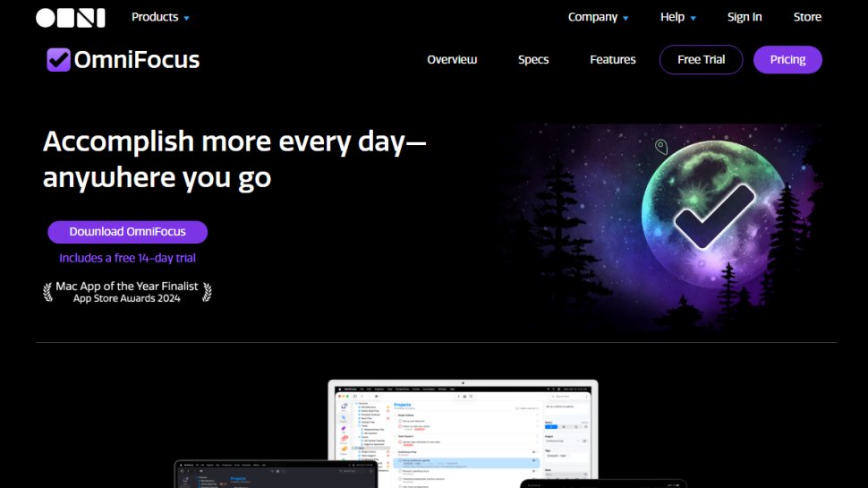Click the OmniFocus checkmark logo icon
The height and width of the screenshot is (488, 868).
[x=58, y=60]
